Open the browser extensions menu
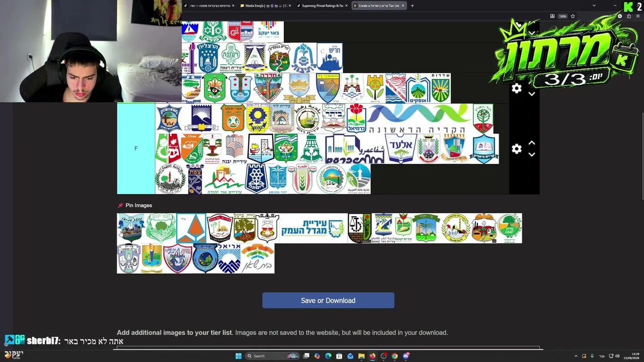Image resolution: width=644 pixels, height=362 pixels. (x=628, y=16)
